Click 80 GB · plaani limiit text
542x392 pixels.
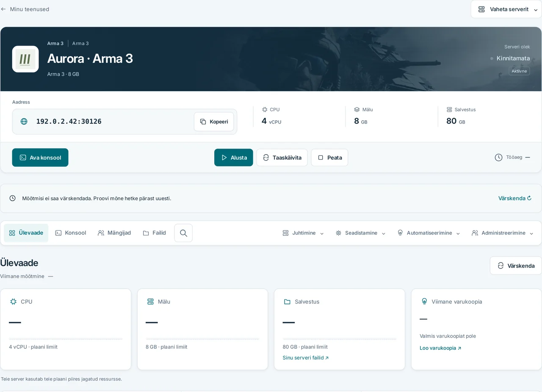[305, 347]
